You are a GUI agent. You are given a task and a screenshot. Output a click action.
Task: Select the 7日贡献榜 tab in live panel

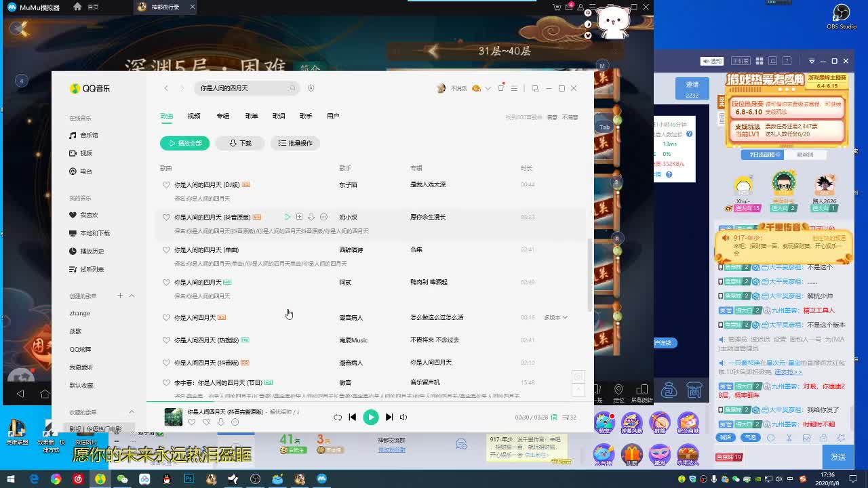pyautogui.click(x=763, y=155)
